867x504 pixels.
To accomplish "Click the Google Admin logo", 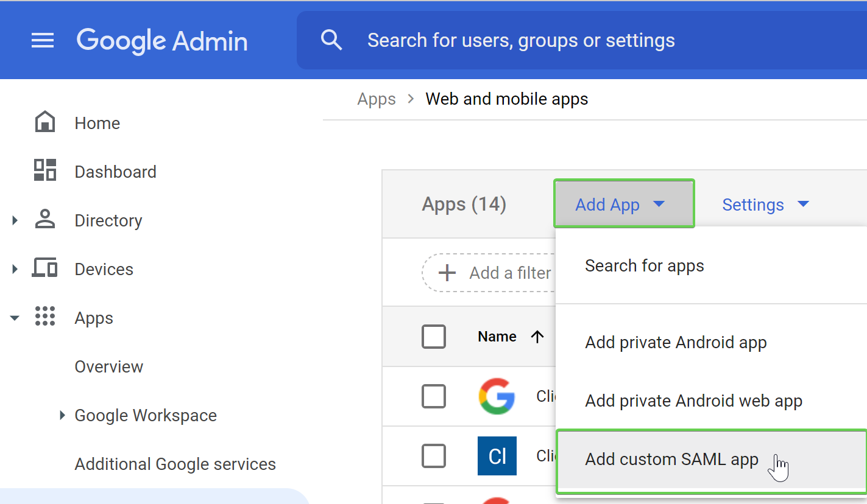I will point(162,41).
